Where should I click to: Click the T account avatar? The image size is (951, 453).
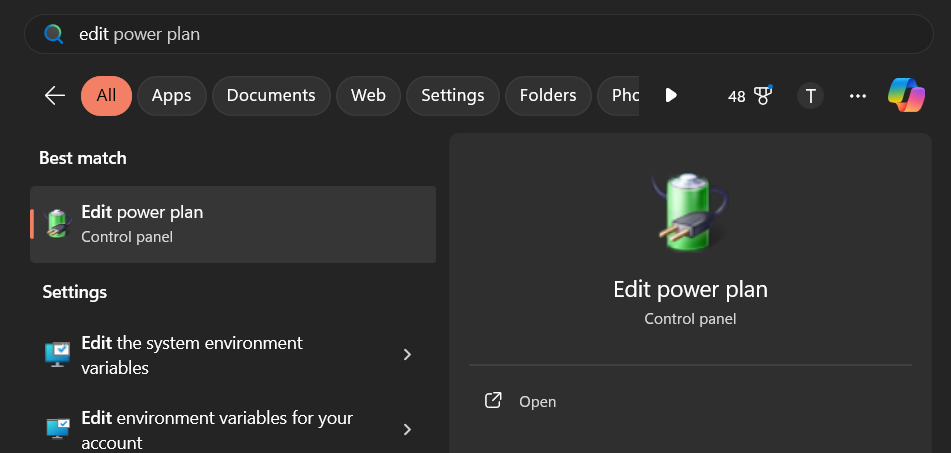pos(810,96)
